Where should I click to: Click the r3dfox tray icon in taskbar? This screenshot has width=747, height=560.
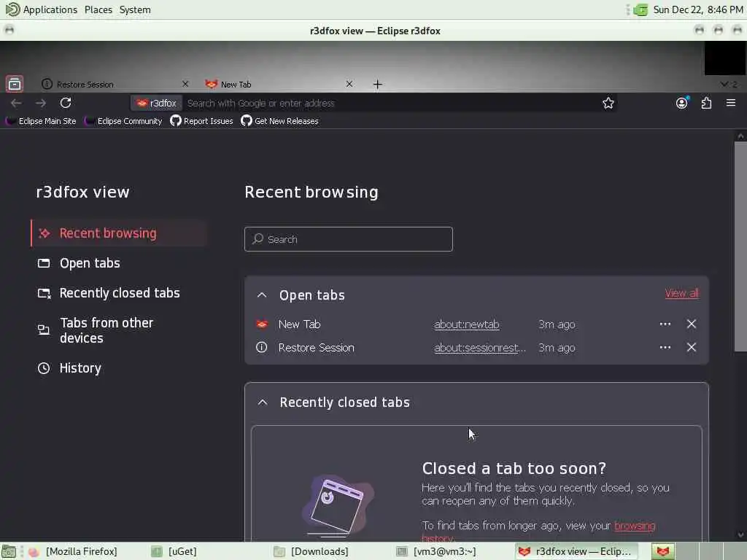(662, 551)
